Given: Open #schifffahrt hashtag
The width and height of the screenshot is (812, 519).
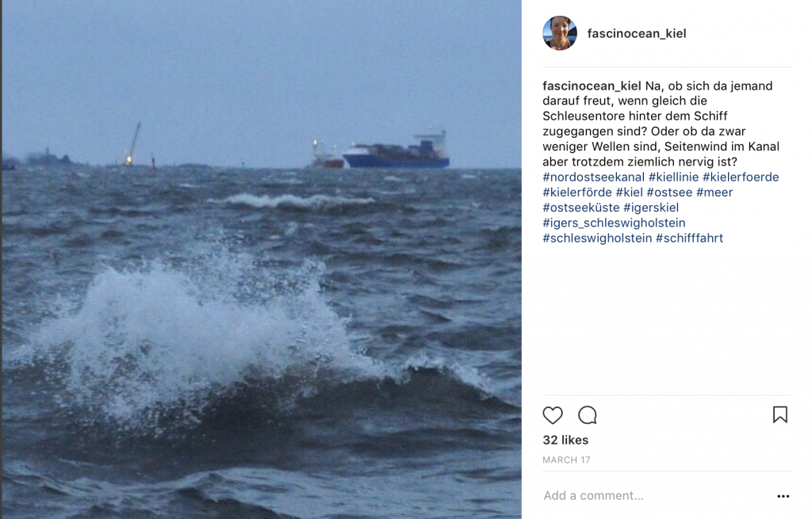Looking at the screenshot, I should coord(689,238).
